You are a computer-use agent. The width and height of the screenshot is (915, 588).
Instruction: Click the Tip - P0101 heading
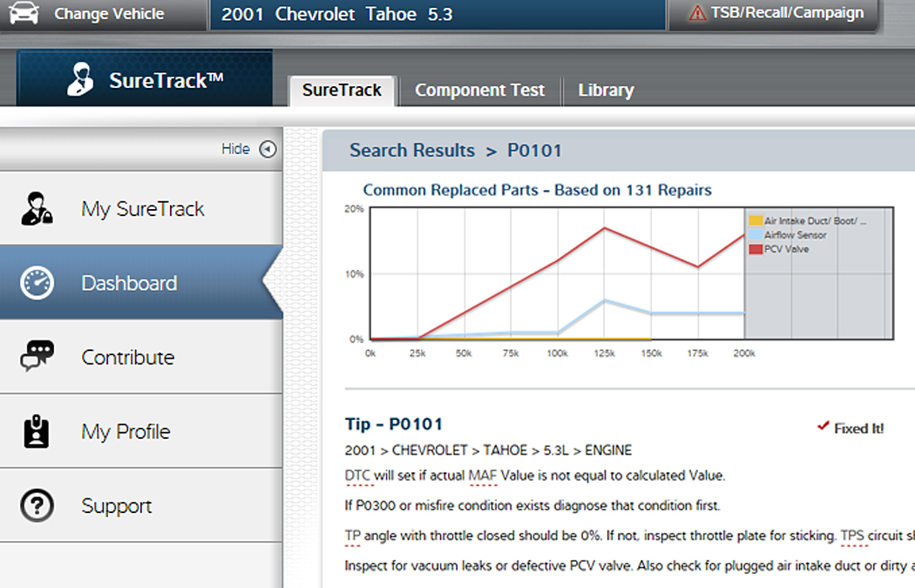coord(394,424)
